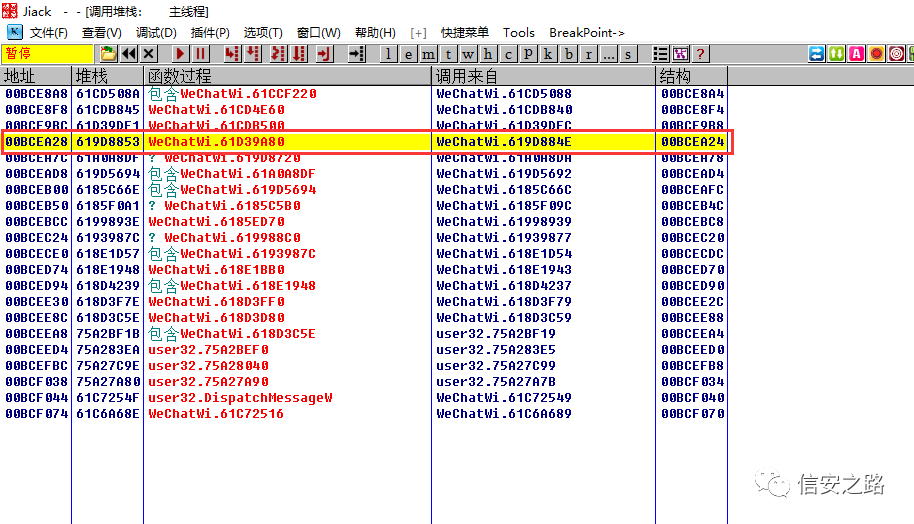Click the Step over toolbar icon
This screenshot has width=914, height=524.
[x=252, y=54]
